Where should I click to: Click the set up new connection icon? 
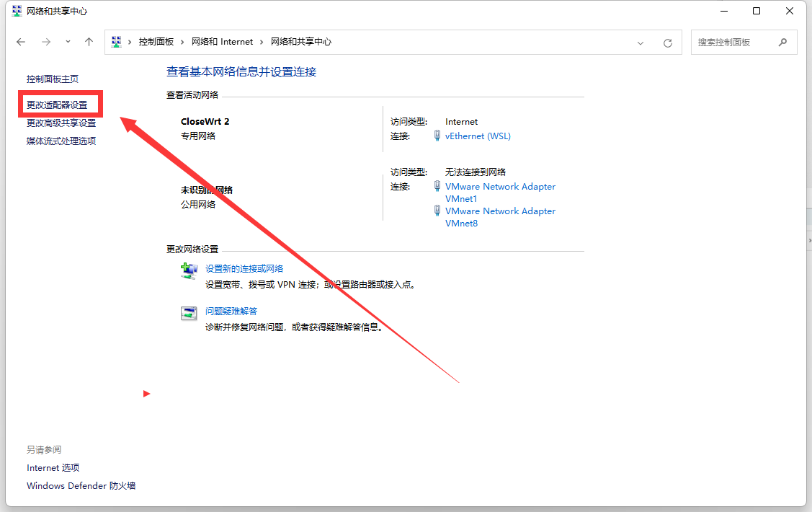(x=189, y=271)
